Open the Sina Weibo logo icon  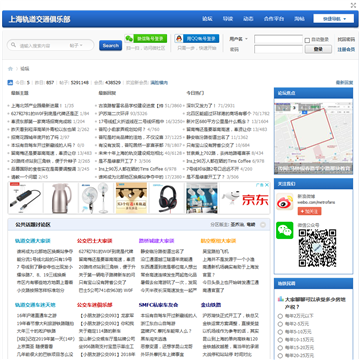coord(284,202)
